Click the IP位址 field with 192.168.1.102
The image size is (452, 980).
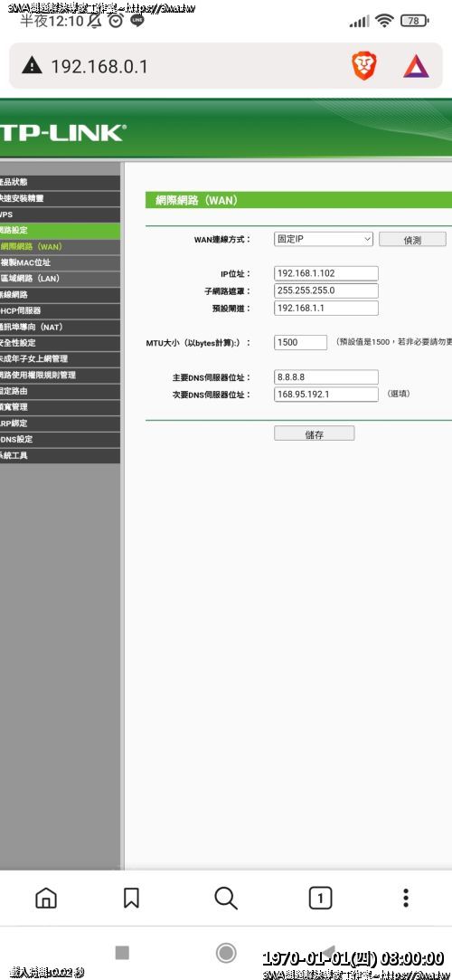(x=325, y=273)
